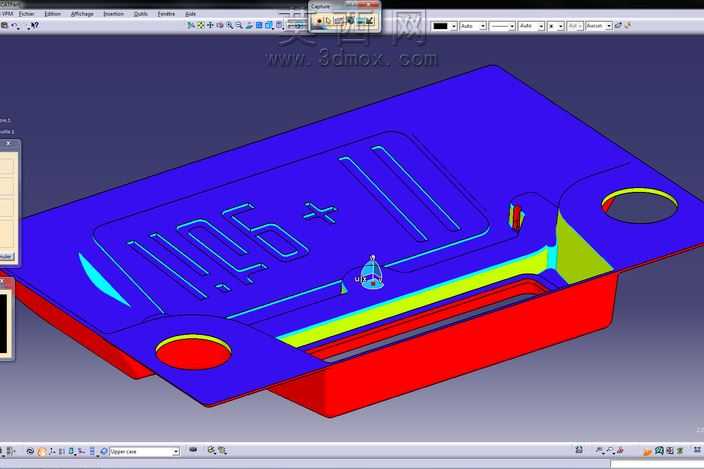
Task: Click the Isometric quick view cube icon
Action: click(x=269, y=26)
